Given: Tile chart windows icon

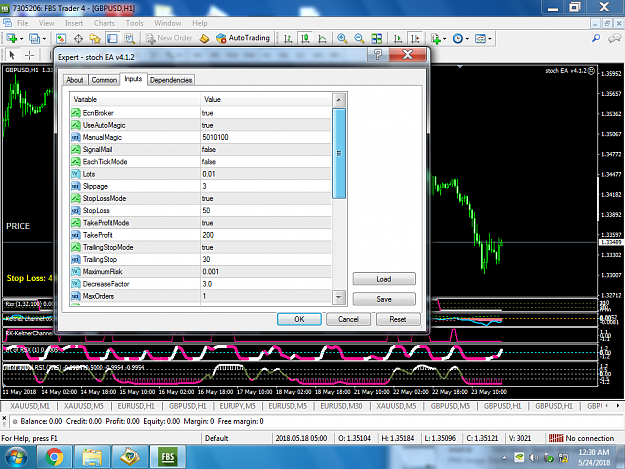Looking at the screenshot, I should point(376,39).
